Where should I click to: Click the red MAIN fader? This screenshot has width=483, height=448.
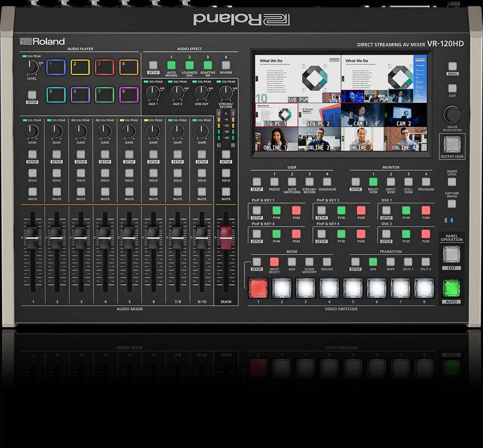pos(226,238)
